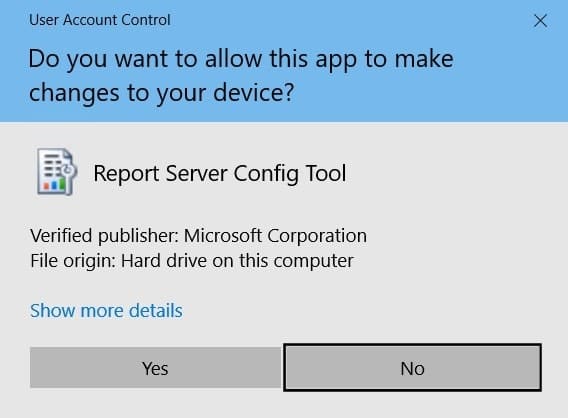Click empty blue header beside dialog title

point(344,20)
